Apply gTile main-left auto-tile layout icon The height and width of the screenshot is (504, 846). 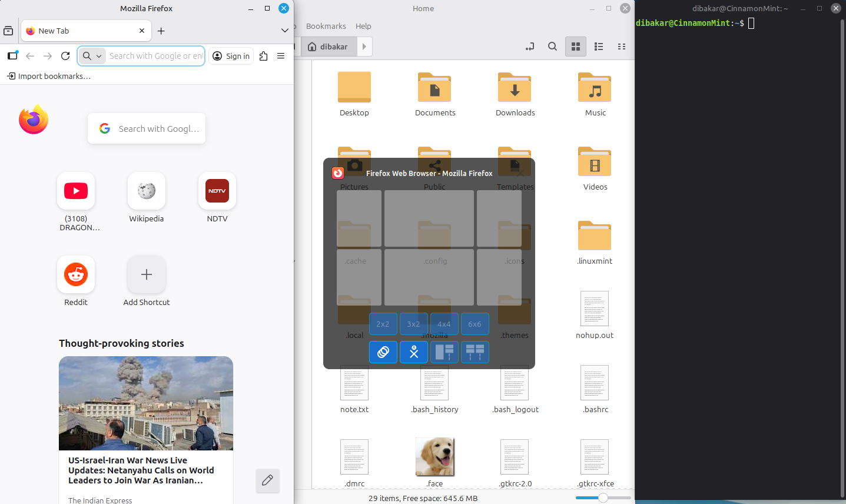[444, 352]
